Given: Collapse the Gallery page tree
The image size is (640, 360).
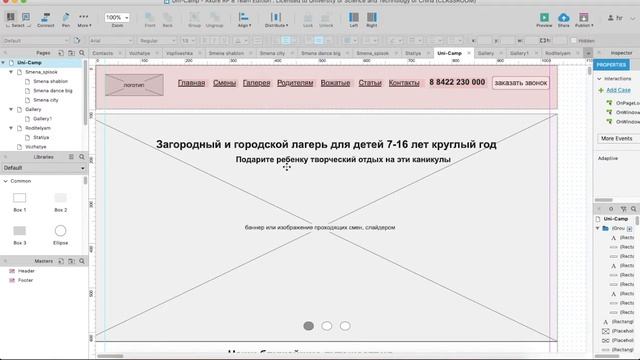Looking at the screenshot, I should [x=11, y=109].
